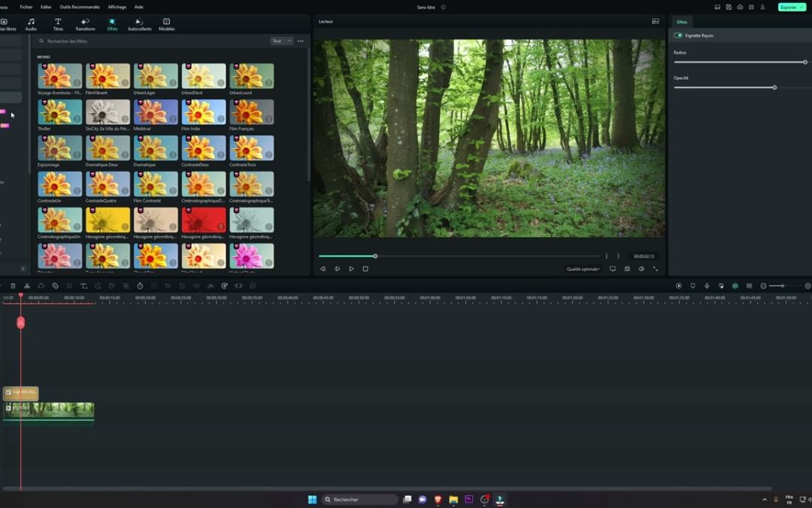
Task: Step back one frame in the player
Action: [323, 269]
